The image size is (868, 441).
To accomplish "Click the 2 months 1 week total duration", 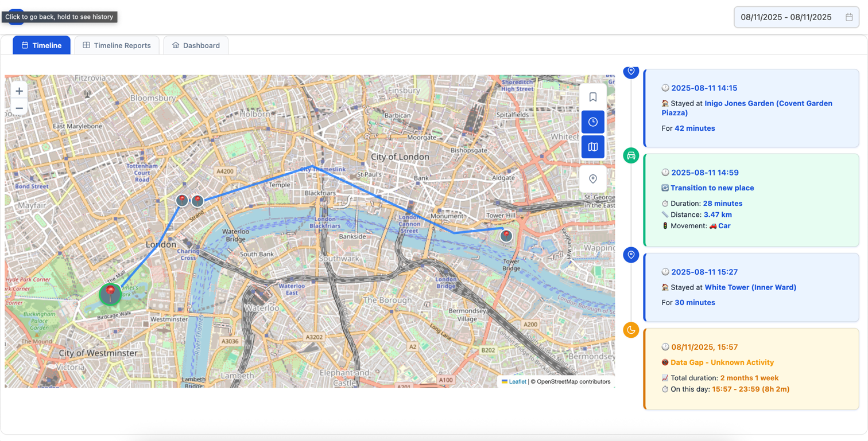I will pyautogui.click(x=749, y=378).
